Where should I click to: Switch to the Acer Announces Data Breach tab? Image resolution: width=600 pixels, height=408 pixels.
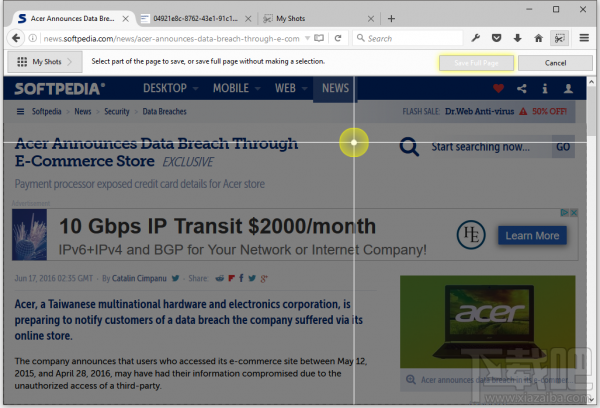(x=72, y=18)
